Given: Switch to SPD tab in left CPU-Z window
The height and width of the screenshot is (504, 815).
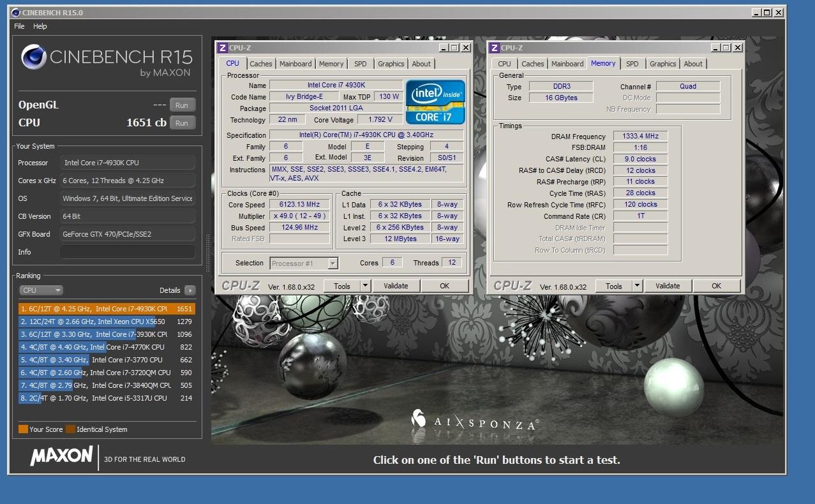Looking at the screenshot, I should click(x=361, y=64).
